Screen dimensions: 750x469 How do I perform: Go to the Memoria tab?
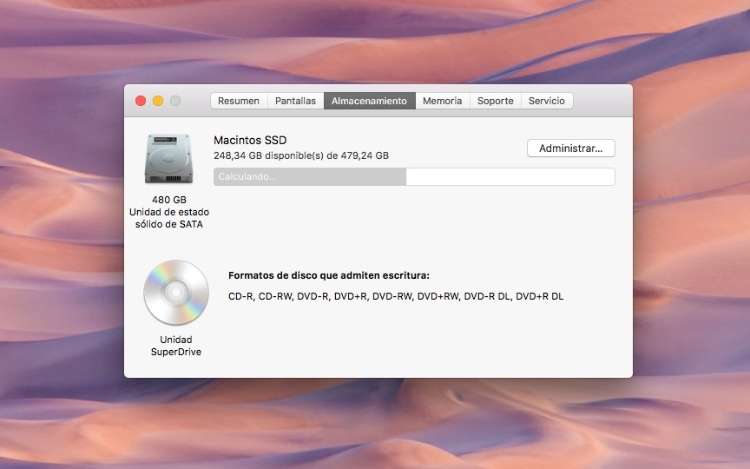click(442, 101)
